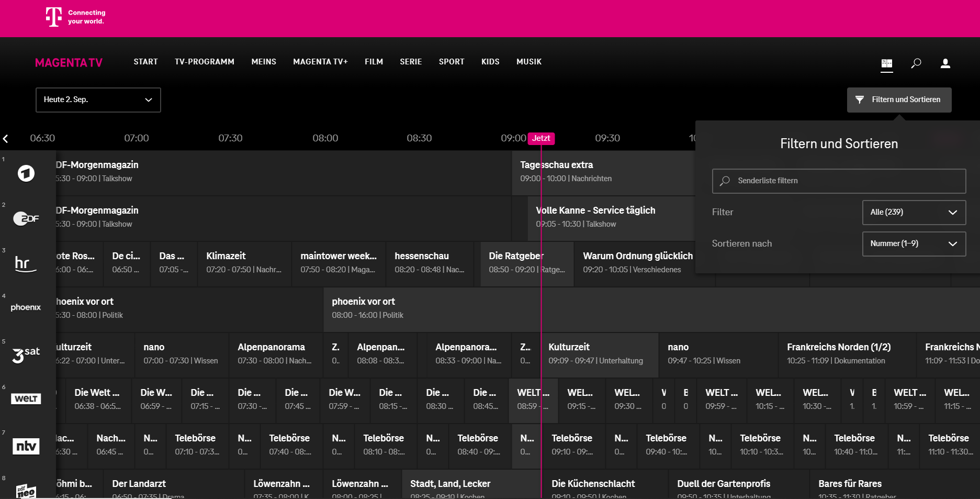The height and width of the screenshot is (499, 980).
Task: Open ZDF-Morgenmagazin on Das Erste row
Action: coord(283,173)
